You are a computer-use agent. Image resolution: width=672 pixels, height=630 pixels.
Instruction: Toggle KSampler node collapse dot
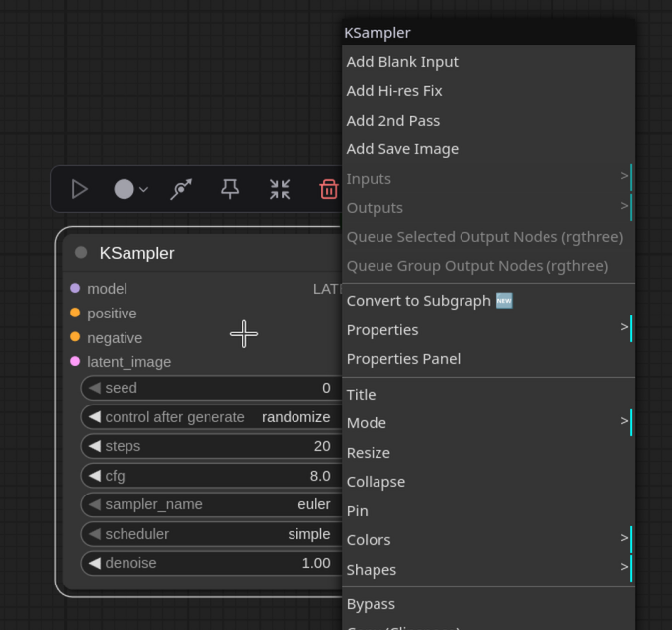(81, 253)
